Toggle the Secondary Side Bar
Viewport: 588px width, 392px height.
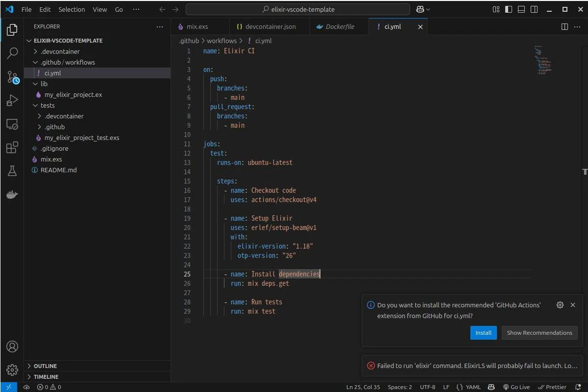point(534,9)
